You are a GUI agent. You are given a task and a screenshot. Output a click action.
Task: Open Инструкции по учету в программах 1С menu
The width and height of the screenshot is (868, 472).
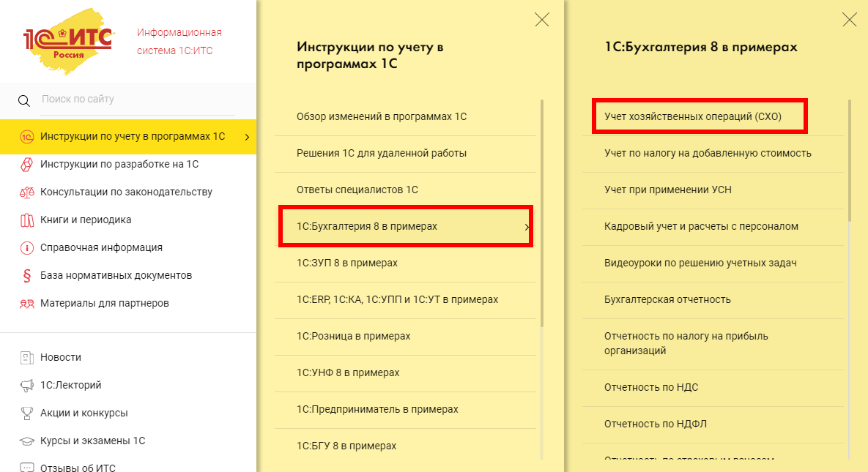pyautogui.click(x=128, y=137)
